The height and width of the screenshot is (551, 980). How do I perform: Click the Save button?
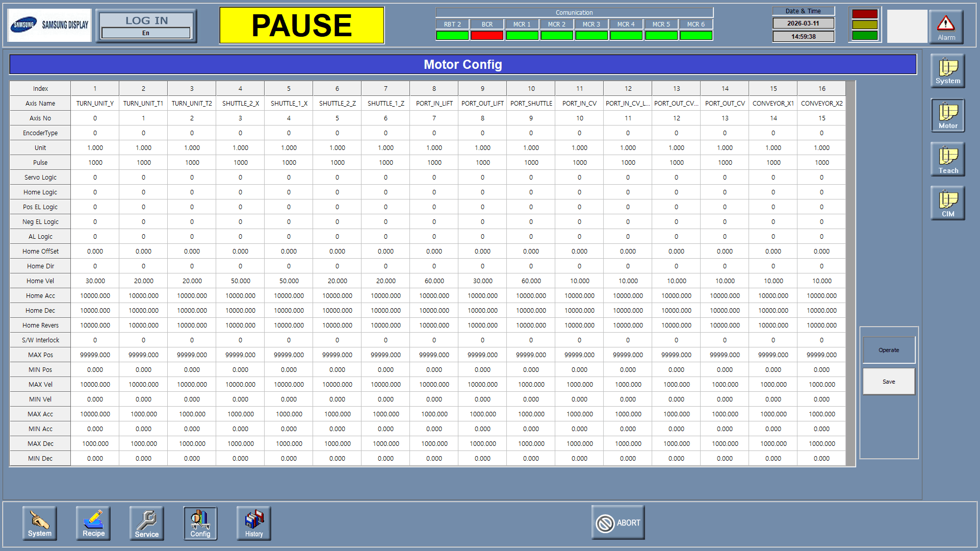click(889, 382)
